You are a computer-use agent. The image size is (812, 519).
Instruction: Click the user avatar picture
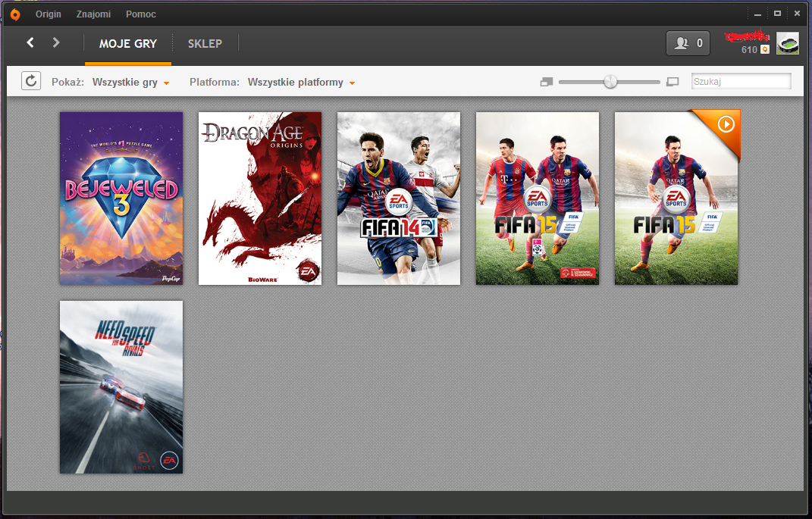[x=788, y=43]
